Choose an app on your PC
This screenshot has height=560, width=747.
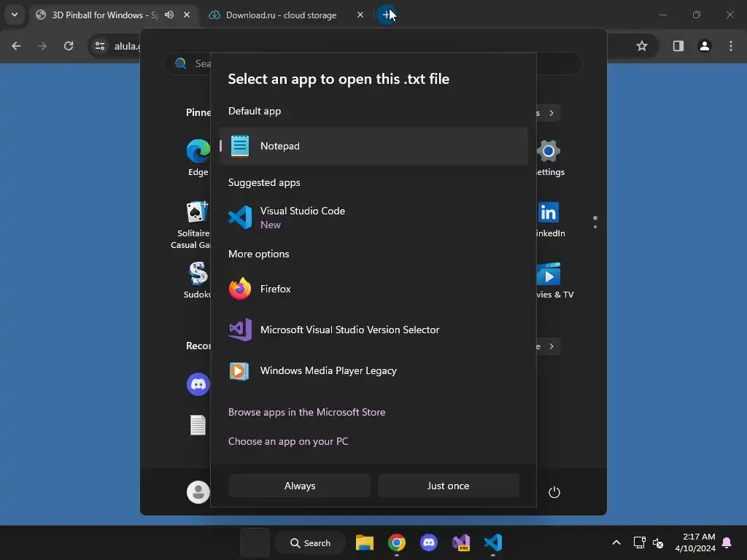(x=288, y=441)
